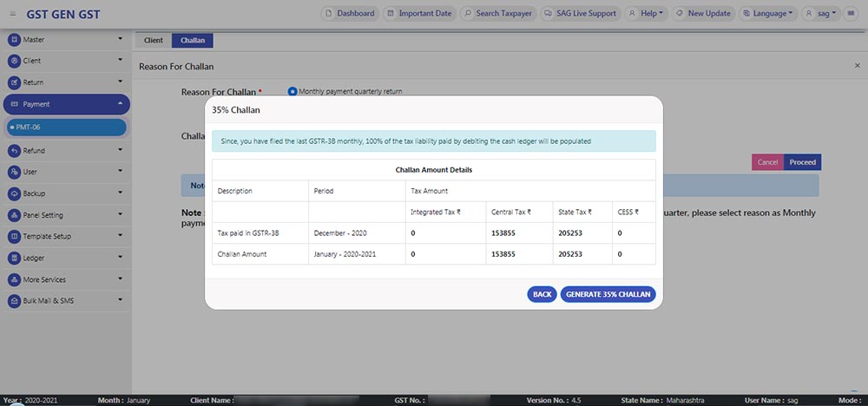868x406 pixels.
Task: Open SAG Live Support chat
Action: (x=580, y=14)
